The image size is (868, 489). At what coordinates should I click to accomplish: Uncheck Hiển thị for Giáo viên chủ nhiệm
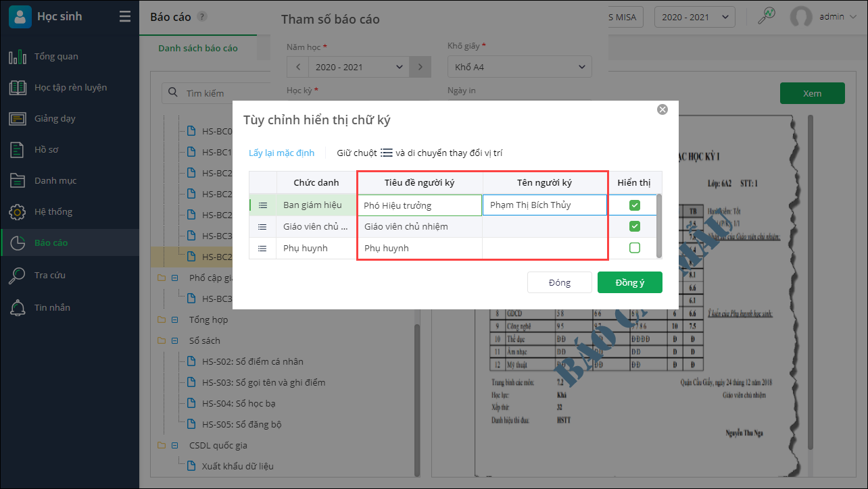pyautogui.click(x=635, y=226)
